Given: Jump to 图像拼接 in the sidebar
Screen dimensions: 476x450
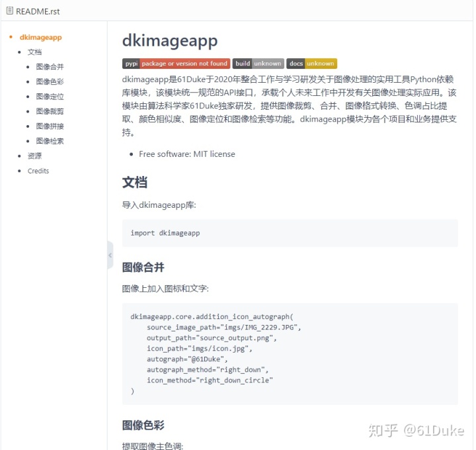Looking at the screenshot, I should pyautogui.click(x=50, y=126).
